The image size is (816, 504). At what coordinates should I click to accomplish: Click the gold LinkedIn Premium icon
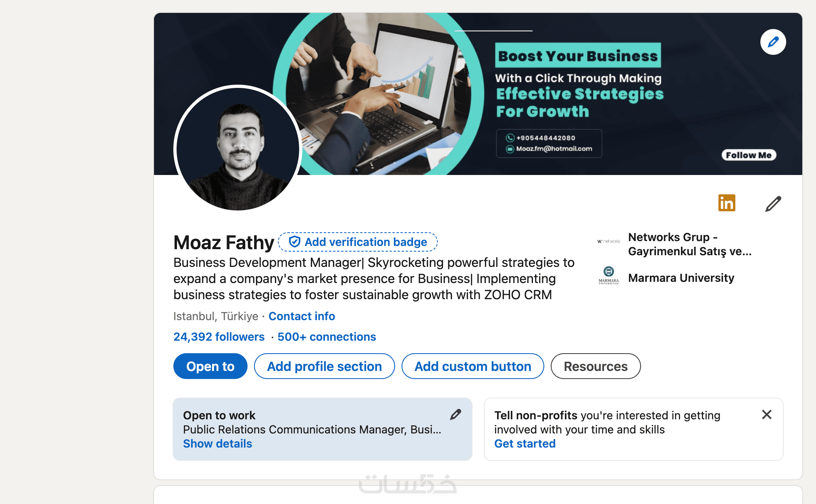(726, 203)
